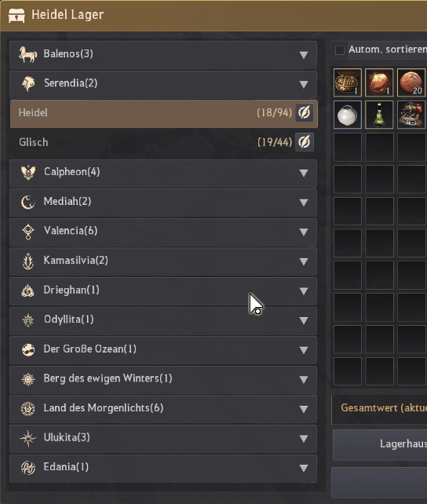The width and height of the screenshot is (427, 504).
Task: Click the first empty storage slot
Action: [x=347, y=147]
